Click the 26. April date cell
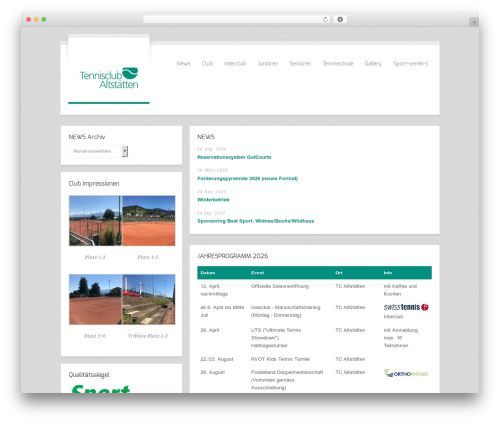The width and height of the screenshot is (500, 423). coord(210,330)
